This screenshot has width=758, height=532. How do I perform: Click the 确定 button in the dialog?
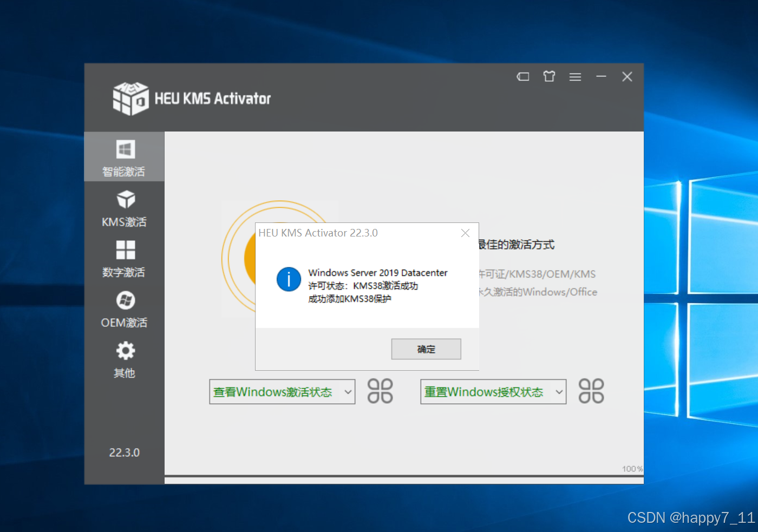point(426,349)
